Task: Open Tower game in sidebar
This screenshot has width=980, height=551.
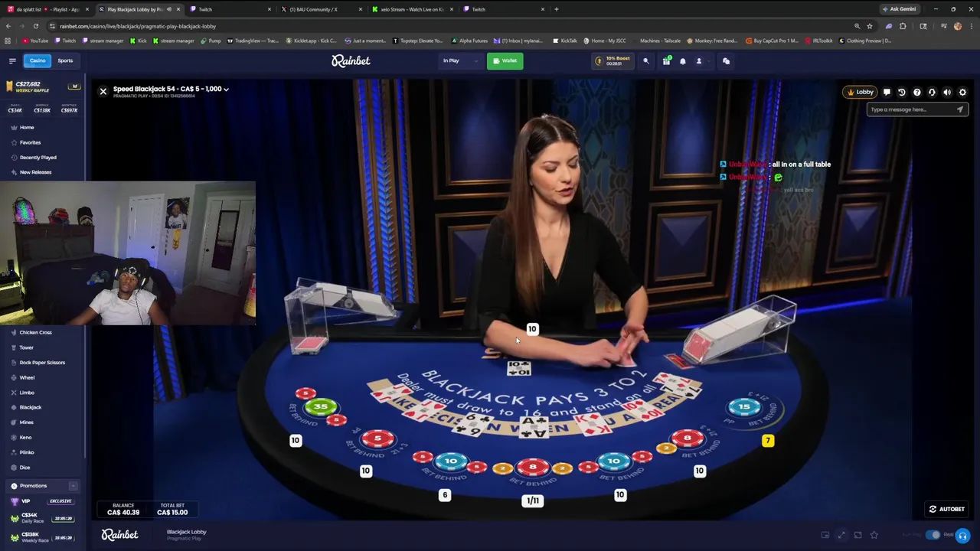Action: coord(26,347)
